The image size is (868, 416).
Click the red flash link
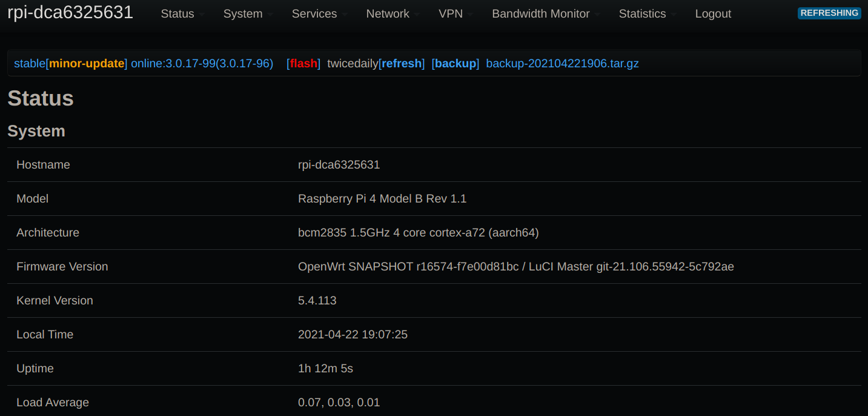coord(304,64)
